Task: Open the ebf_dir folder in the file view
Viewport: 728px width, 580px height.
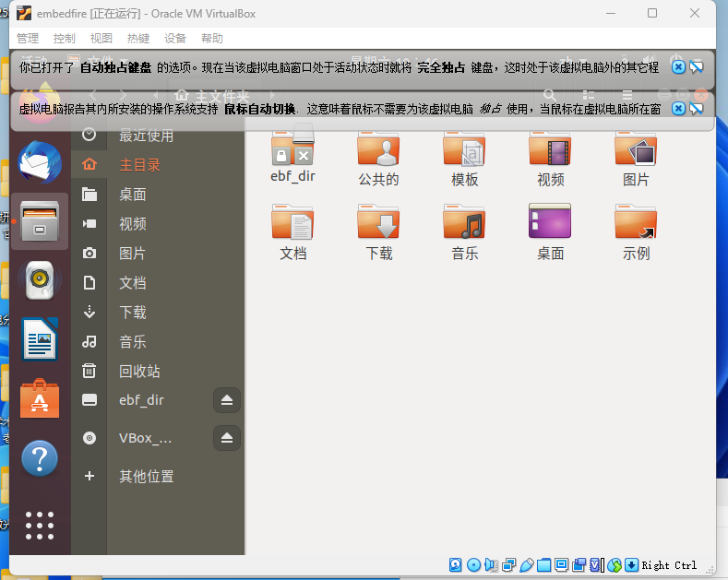Action: [x=292, y=155]
